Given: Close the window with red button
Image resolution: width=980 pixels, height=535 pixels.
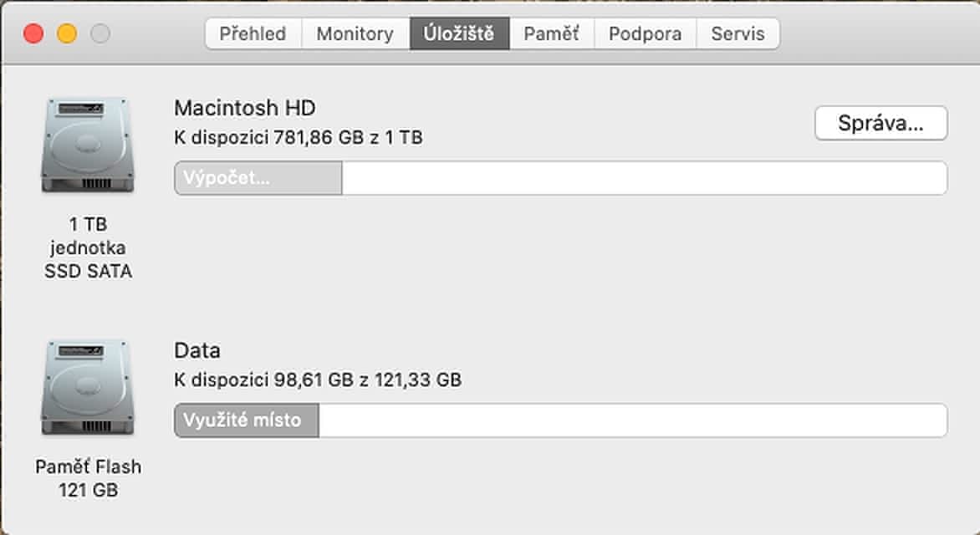Looking at the screenshot, I should tap(33, 34).
